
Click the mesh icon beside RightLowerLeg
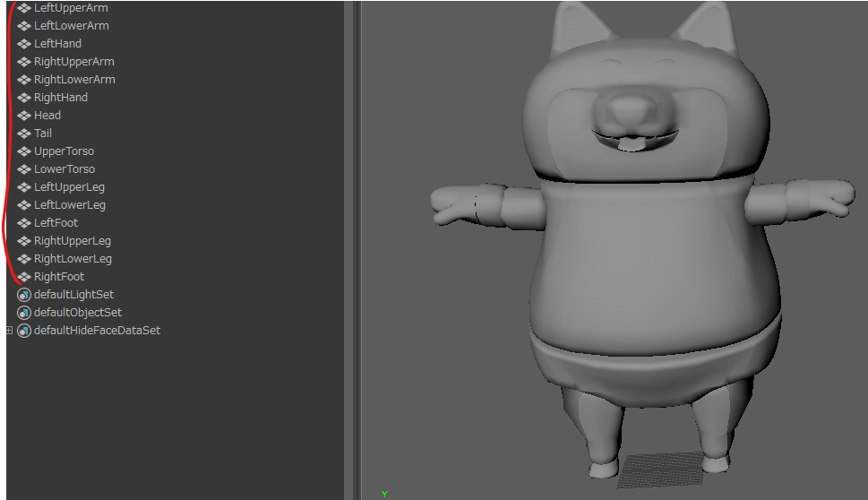24,259
